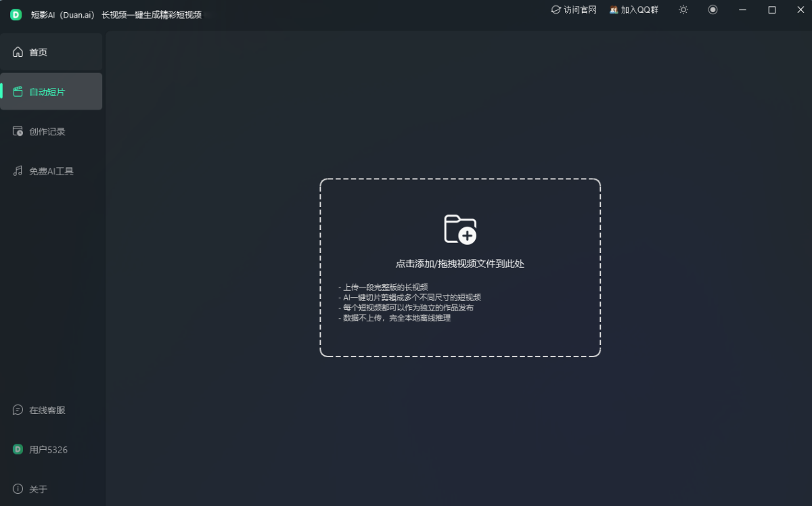Click the dashed upload area's description lines
The image size is (812, 506).
click(x=409, y=302)
